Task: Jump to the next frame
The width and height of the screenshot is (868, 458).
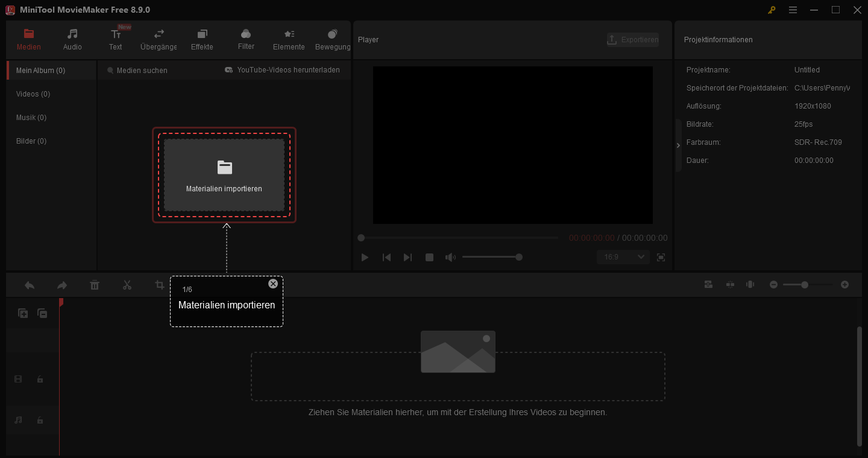Action: click(x=407, y=257)
